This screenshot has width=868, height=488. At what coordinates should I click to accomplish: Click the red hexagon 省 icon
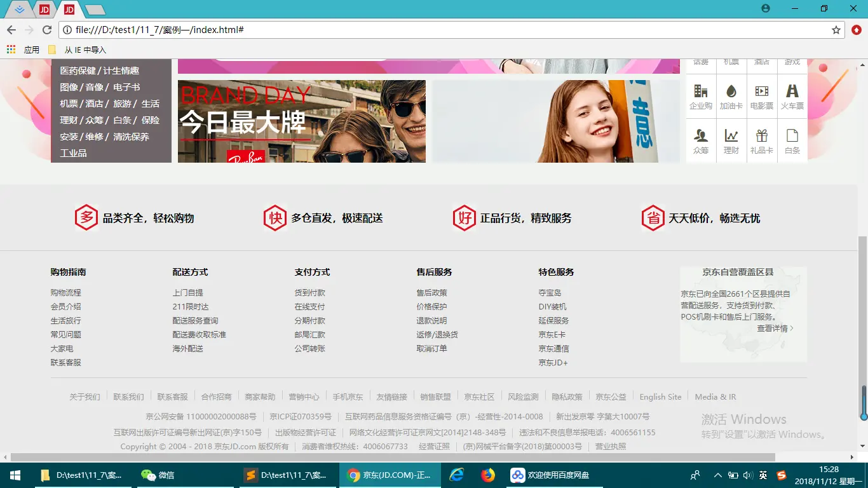653,218
